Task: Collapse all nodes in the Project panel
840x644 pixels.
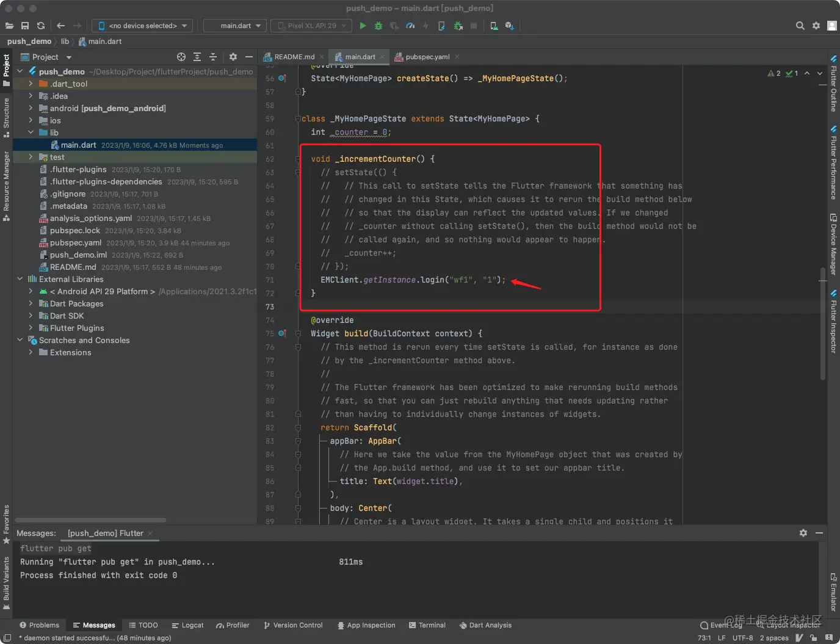Action: (213, 57)
